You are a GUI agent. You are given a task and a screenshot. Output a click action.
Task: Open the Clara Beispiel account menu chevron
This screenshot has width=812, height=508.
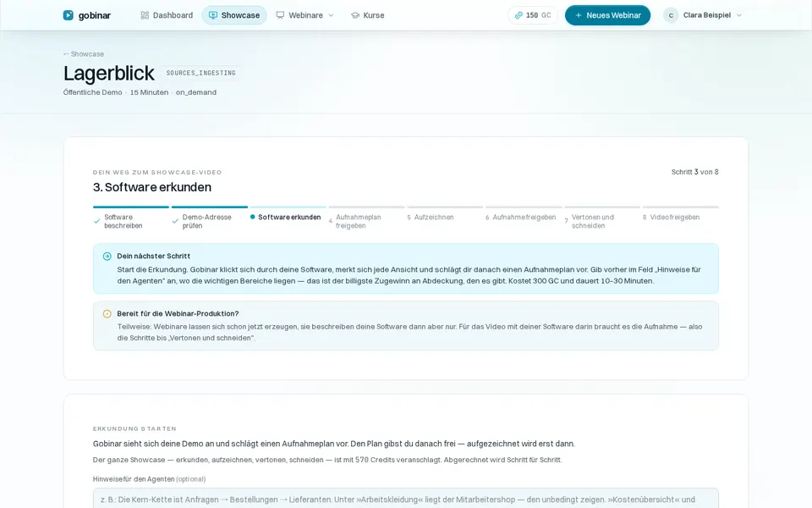click(x=739, y=15)
